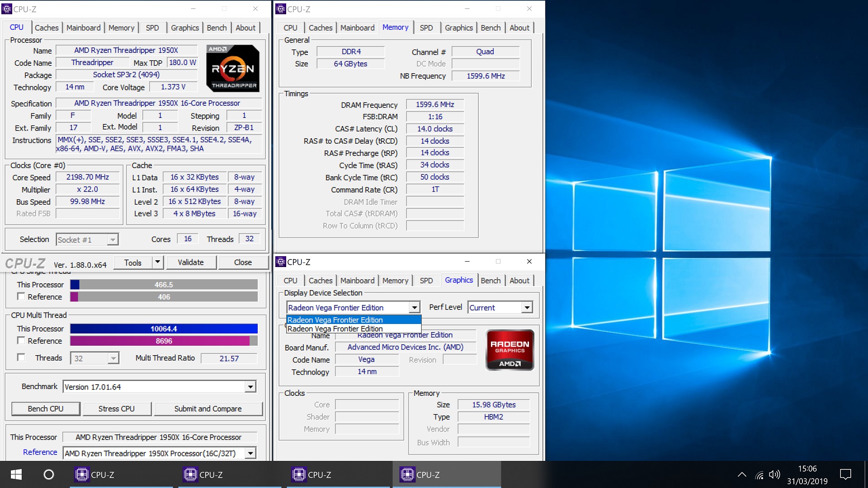
Task: Click CAS# Latency 14.0 clocks value
Action: [435, 129]
